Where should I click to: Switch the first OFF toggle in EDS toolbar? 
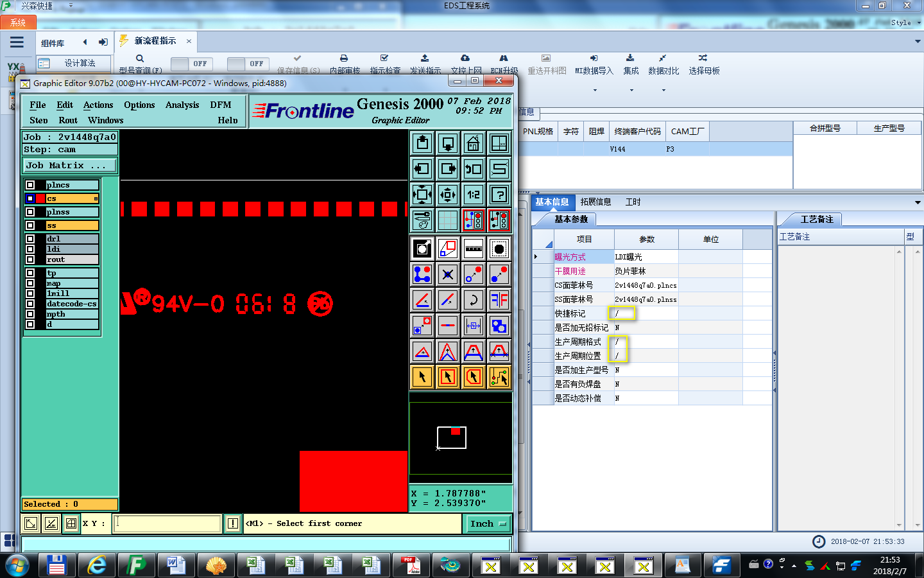(193, 64)
